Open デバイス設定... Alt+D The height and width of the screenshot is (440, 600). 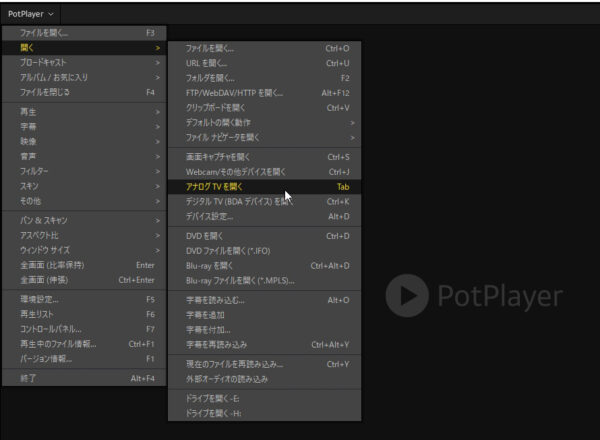(x=264, y=217)
